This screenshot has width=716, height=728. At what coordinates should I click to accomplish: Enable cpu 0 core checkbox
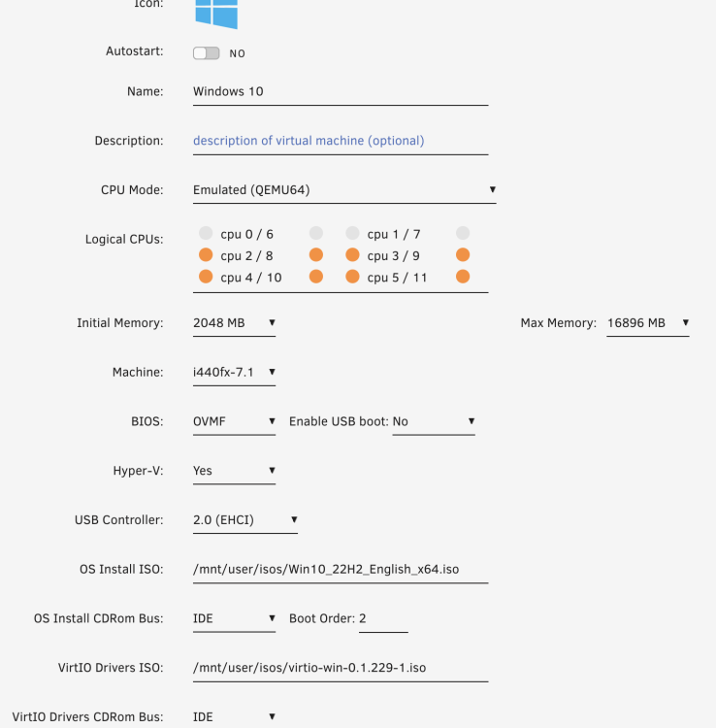[206, 233]
